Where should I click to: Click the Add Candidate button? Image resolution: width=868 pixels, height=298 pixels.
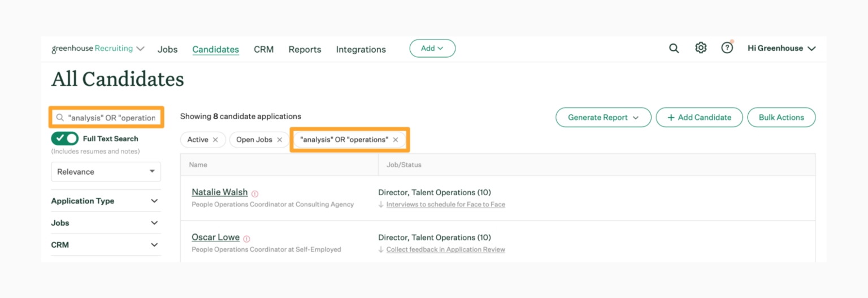coord(699,118)
